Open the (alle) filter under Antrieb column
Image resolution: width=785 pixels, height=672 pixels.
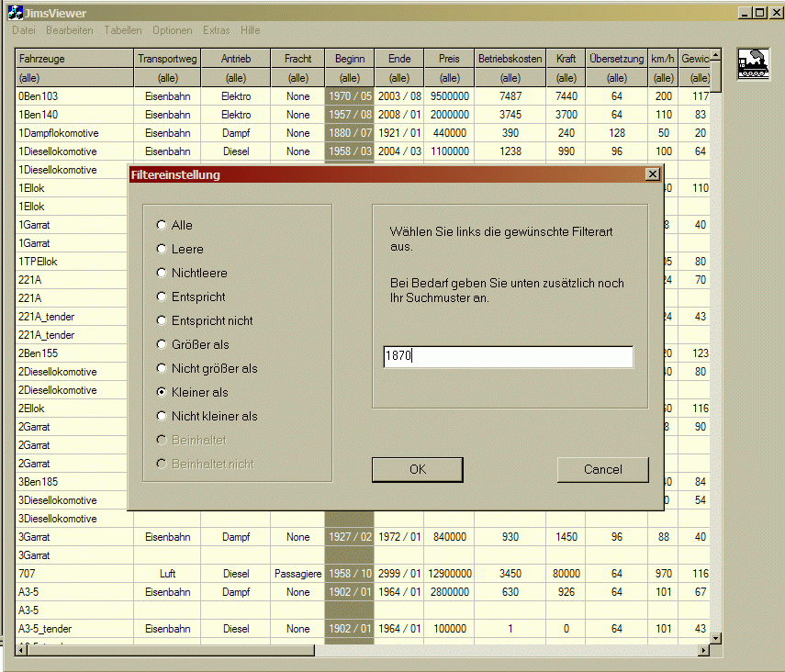coord(235,78)
